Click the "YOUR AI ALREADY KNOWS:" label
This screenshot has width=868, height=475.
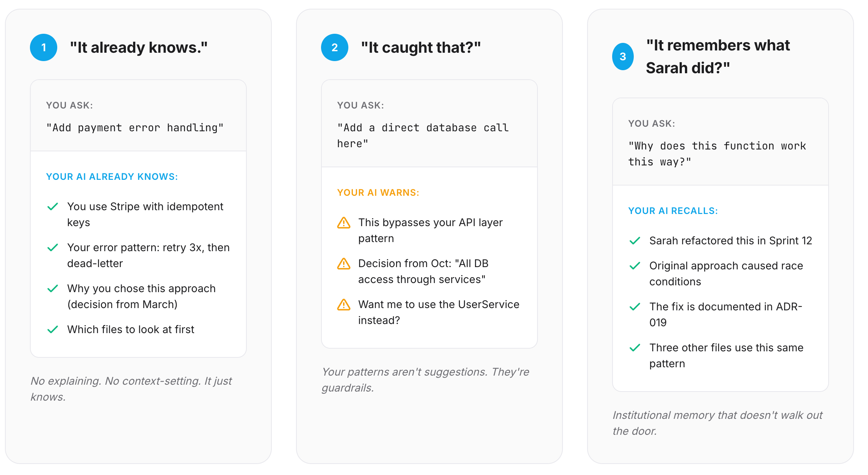tap(112, 177)
